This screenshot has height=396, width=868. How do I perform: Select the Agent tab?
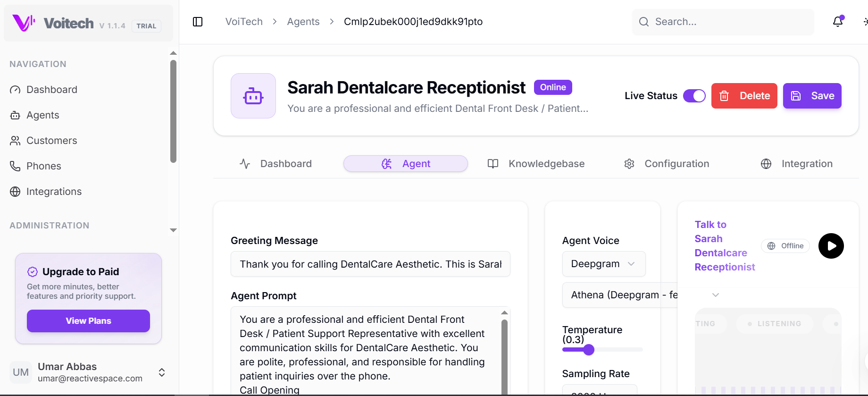406,164
